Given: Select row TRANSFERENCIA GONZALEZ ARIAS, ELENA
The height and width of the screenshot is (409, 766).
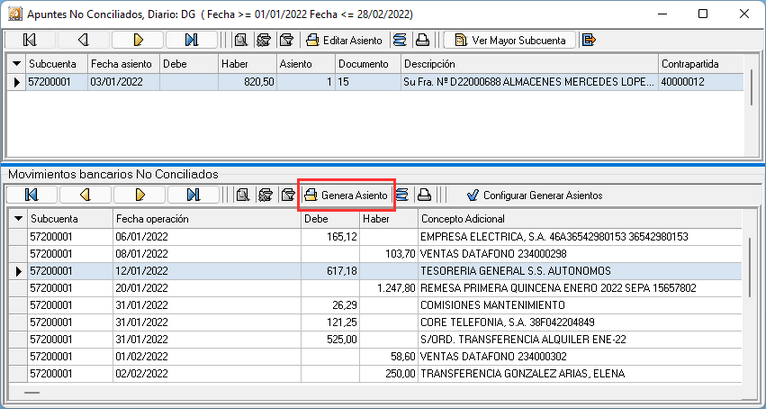Looking at the screenshot, I should pyautogui.click(x=376, y=374).
